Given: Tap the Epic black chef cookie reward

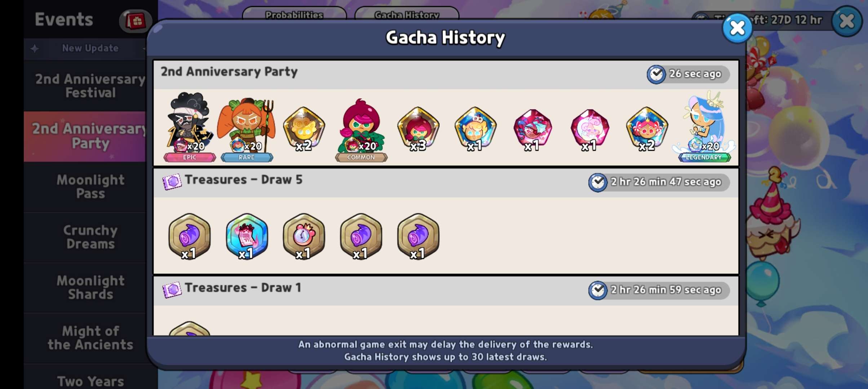Looking at the screenshot, I should tap(190, 127).
